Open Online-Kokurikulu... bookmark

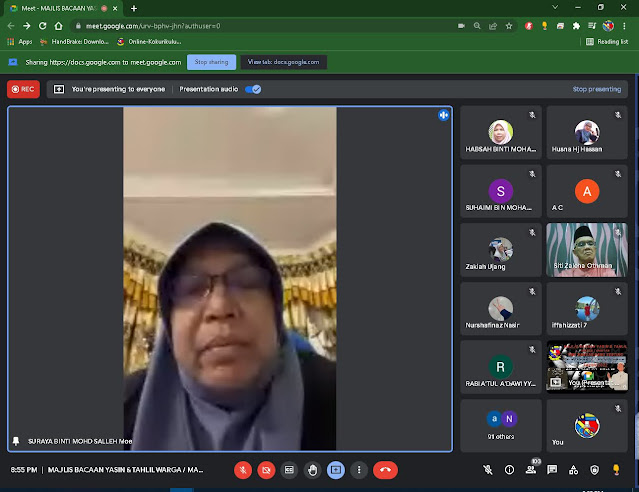(x=149, y=42)
